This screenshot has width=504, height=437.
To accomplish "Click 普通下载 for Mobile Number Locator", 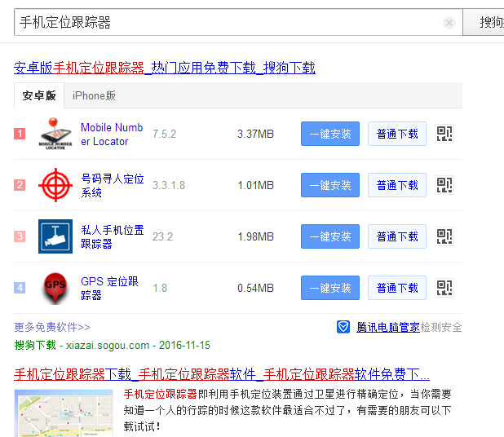I will click(x=397, y=134).
